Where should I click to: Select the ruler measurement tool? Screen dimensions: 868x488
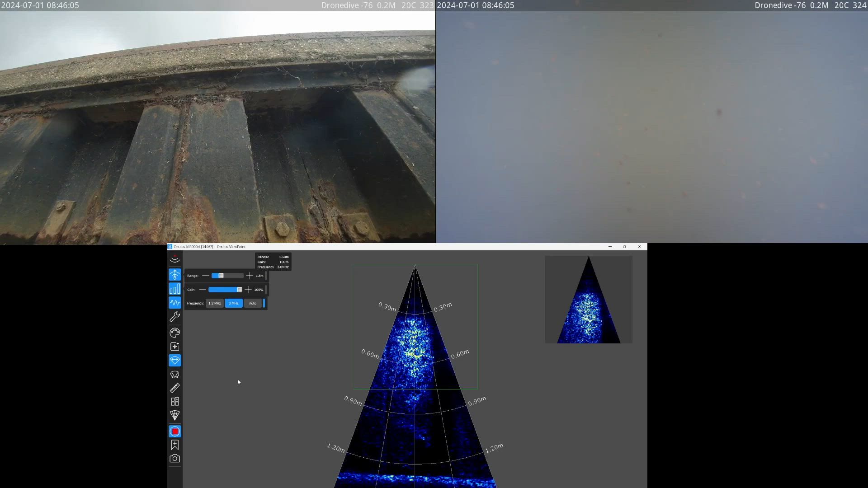point(175,388)
